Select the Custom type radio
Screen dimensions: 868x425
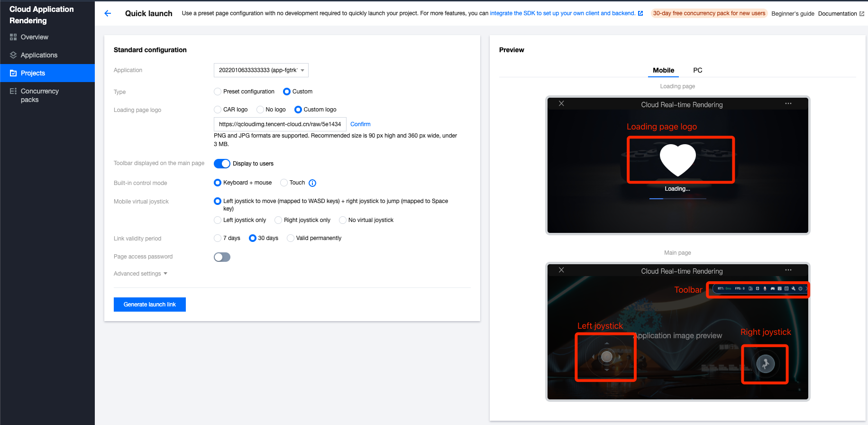287,92
